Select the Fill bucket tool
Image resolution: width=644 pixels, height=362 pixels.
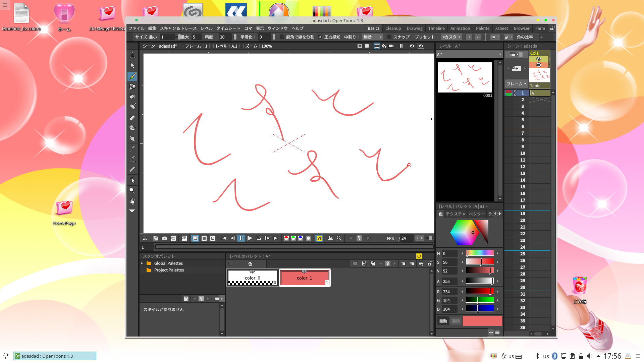132,97
